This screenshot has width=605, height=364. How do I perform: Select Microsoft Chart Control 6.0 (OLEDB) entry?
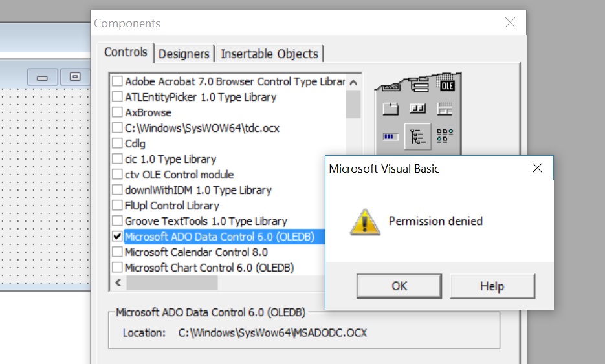click(209, 268)
